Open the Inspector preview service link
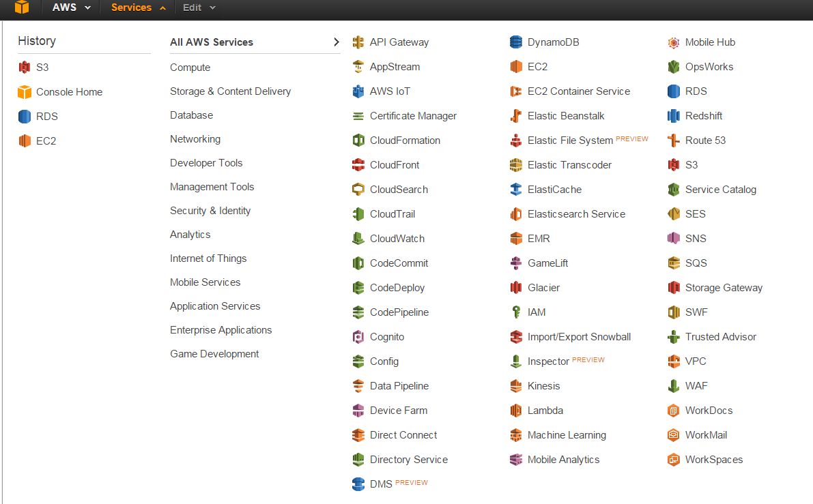This screenshot has width=813, height=504. tap(548, 361)
